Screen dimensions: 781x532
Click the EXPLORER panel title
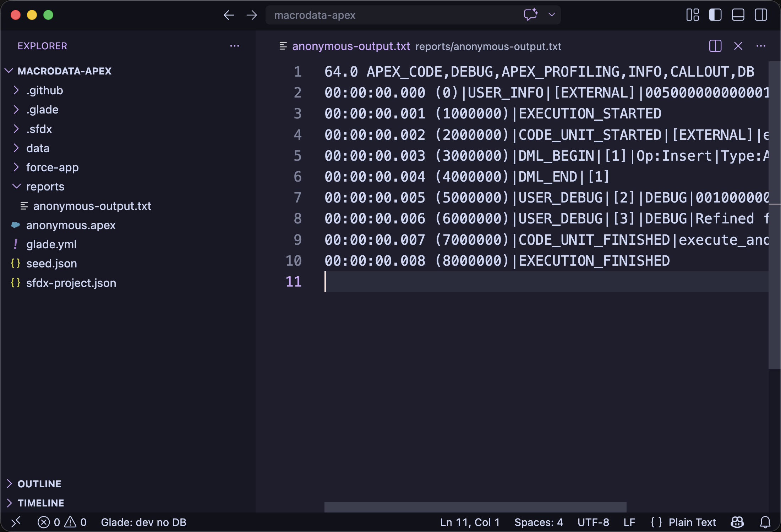click(42, 46)
